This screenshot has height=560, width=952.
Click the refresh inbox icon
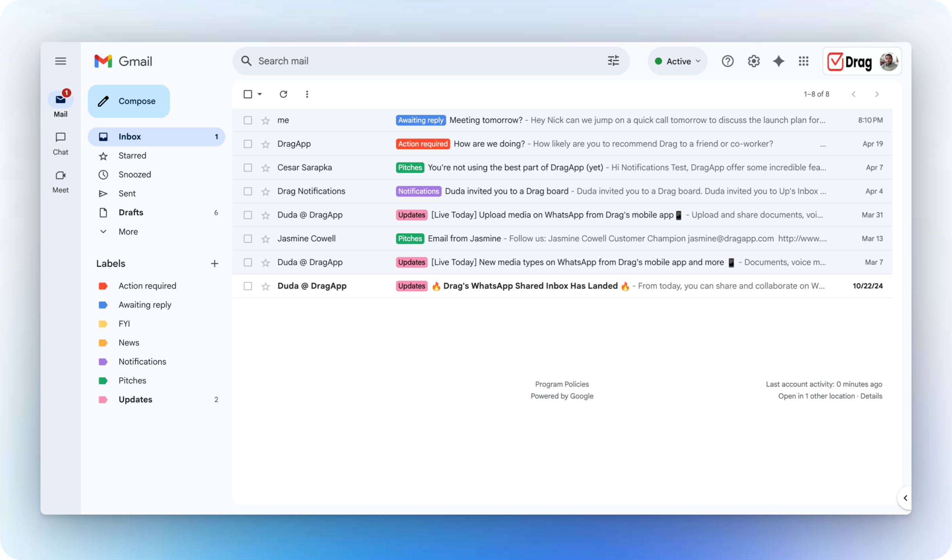283,94
